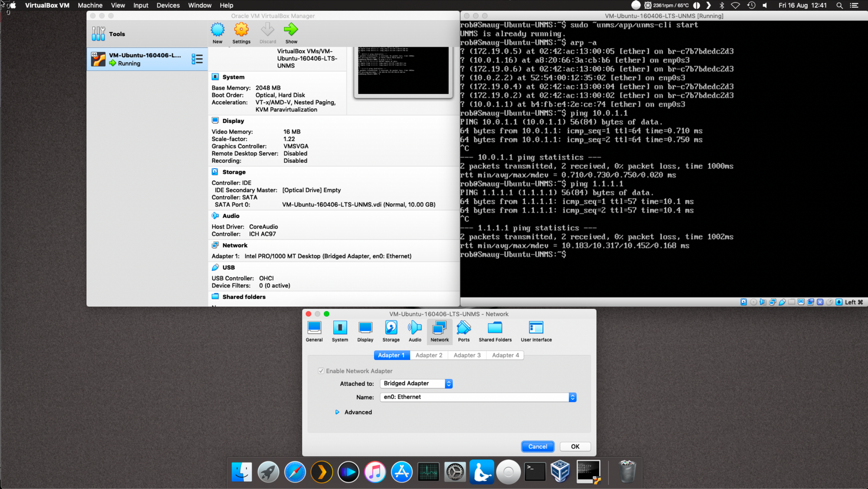
Task: Switch to Adapter 2 tab
Action: tap(429, 355)
